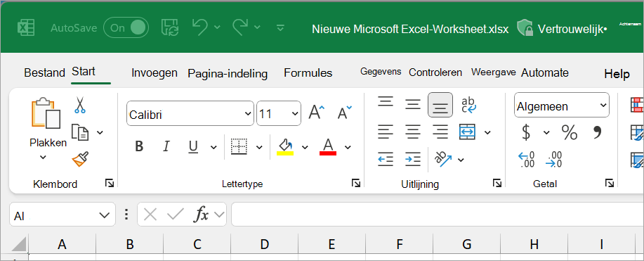Customize the Quick Access Toolbar
Screen dimensions: 644x261
click(280, 27)
